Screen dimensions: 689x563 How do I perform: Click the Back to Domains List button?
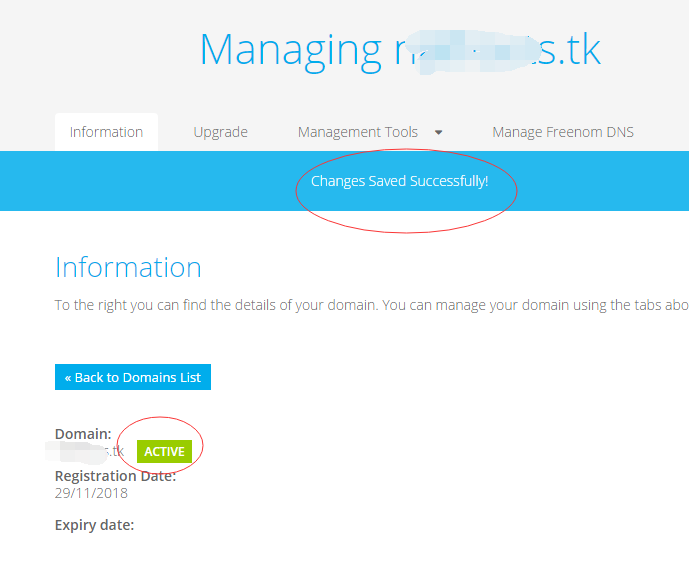tap(133, 377)
